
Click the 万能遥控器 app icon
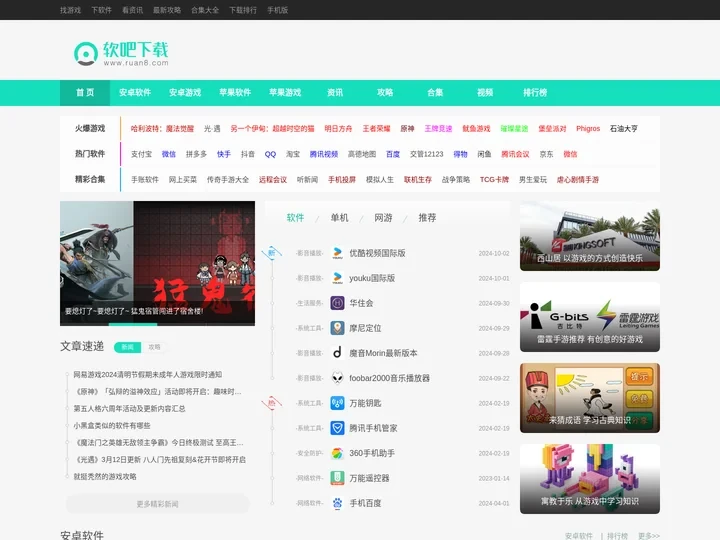tap(338, 478)
